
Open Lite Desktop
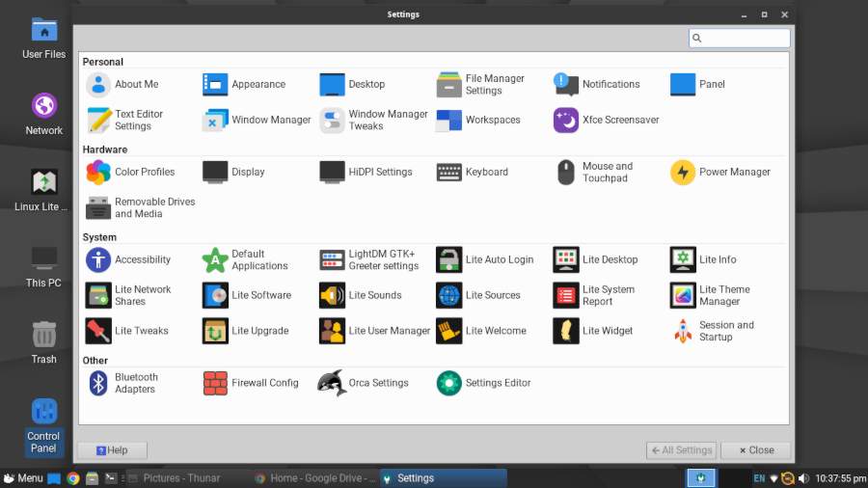tap(596, 259)
